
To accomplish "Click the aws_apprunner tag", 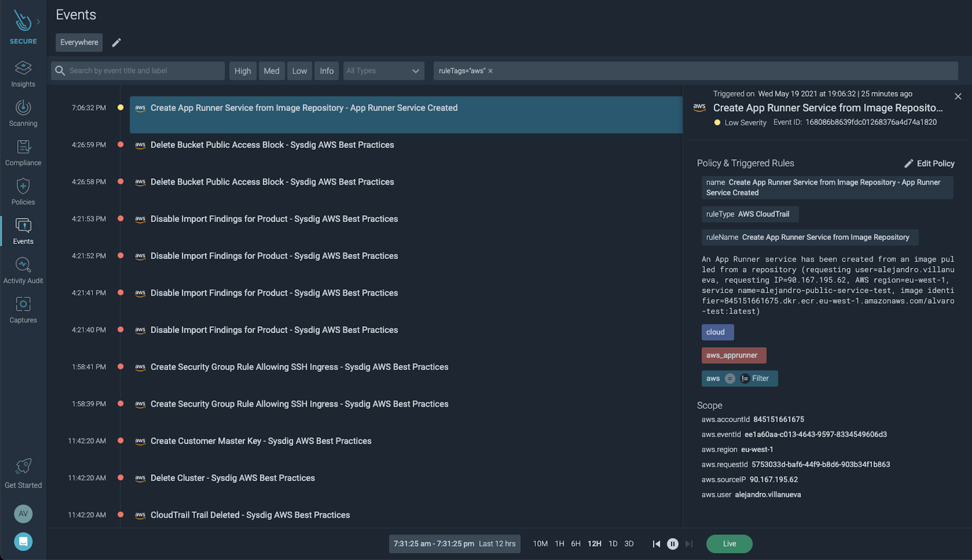I will pos(734,355).
